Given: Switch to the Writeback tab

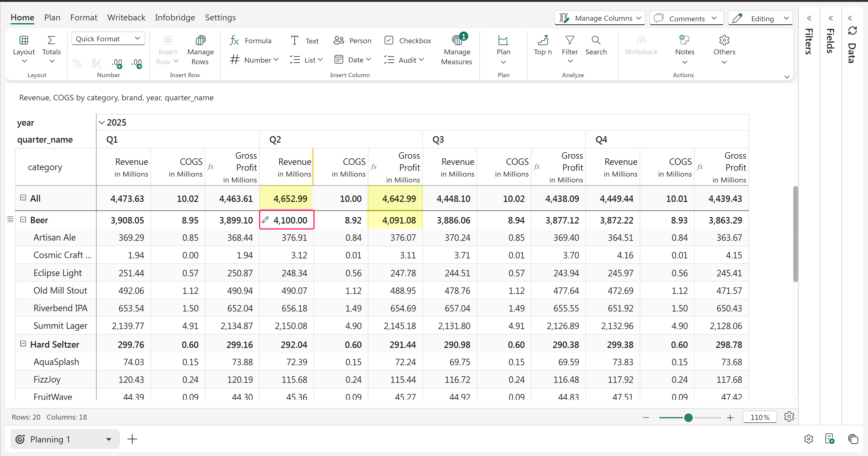Looking at the screenshot, I should pos(126,18).
